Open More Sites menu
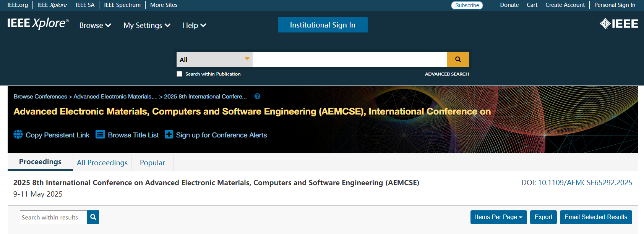644x234 pixels. [164, 5]
